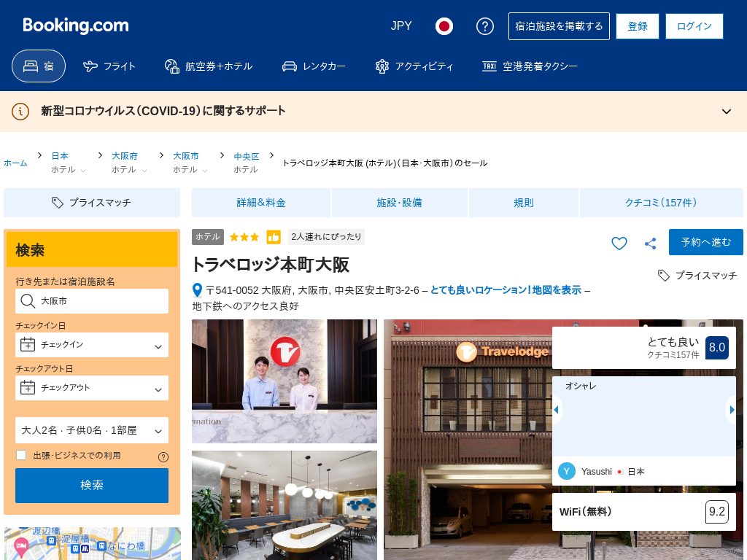The height and width of the screenshot is (560, 747).
Task: Click the three-star hotel rating
Action: pyautogui.click(x=244, y=237)
